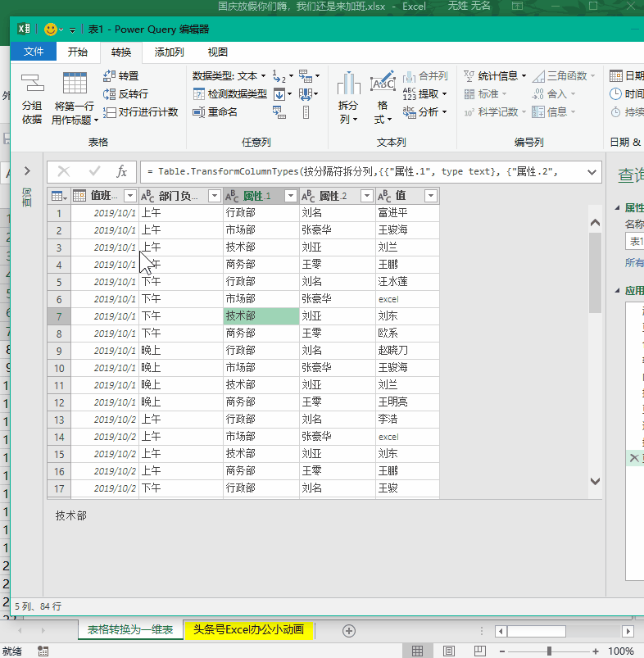Open the 数据类型: 文本 dropdown
Viewport: 644px width, 658px height.
229,76
